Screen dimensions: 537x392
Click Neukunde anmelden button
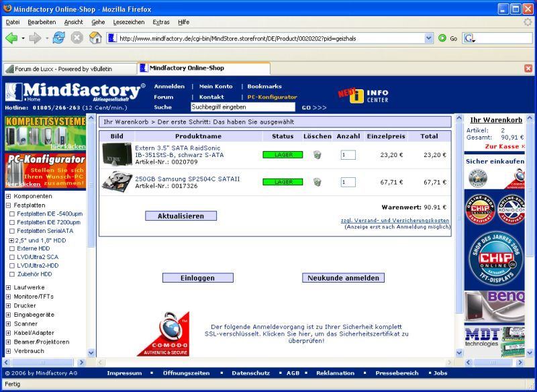click(343, 278)
